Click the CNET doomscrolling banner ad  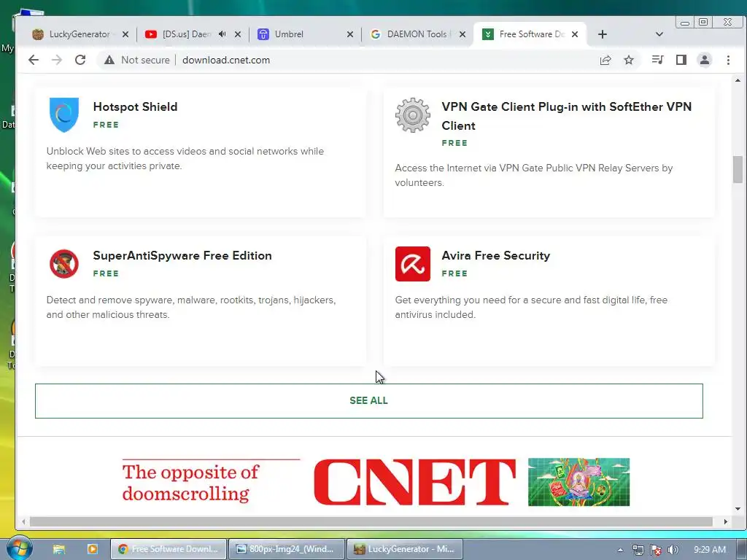point(376,483)
